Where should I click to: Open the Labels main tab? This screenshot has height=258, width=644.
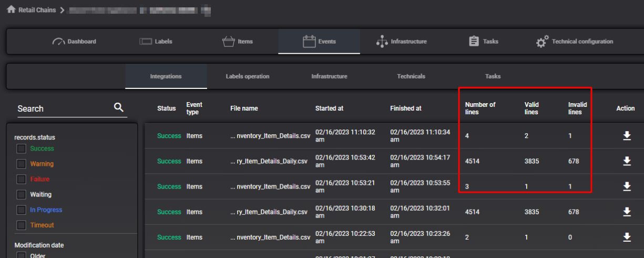(156, 42)
